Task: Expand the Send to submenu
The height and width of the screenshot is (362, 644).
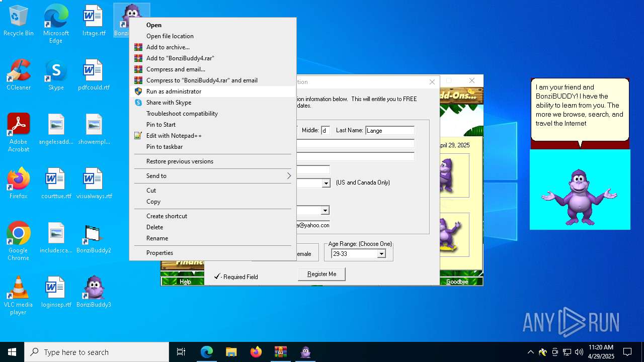Action: [212, 176]
